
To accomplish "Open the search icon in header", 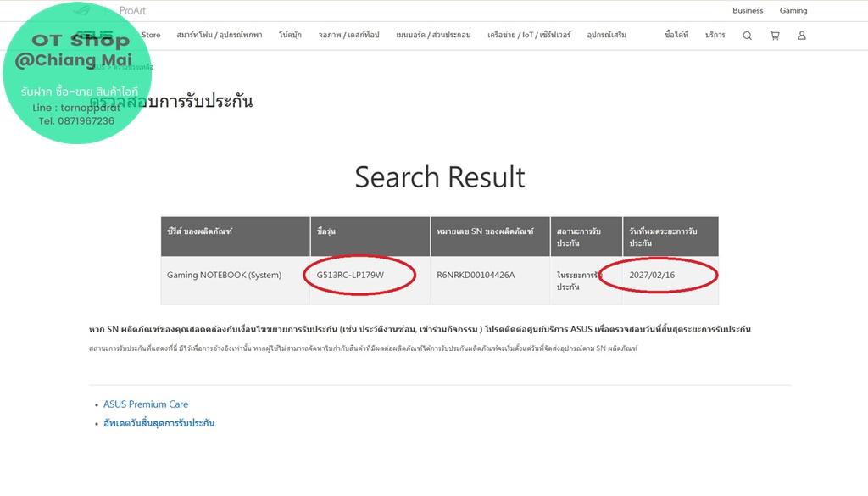I will coord(747,36).
